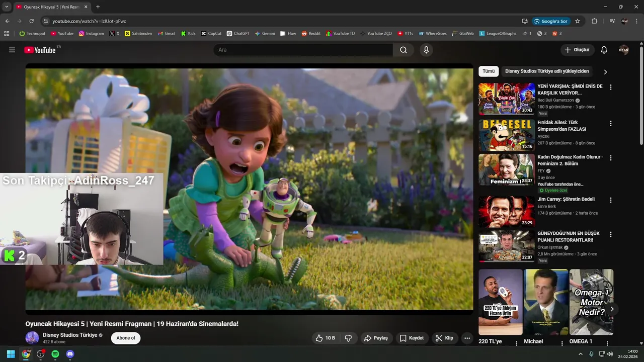Open the YouTube guide hamburger menu
This screenshot has width=644, height=362.
[12, 50]
